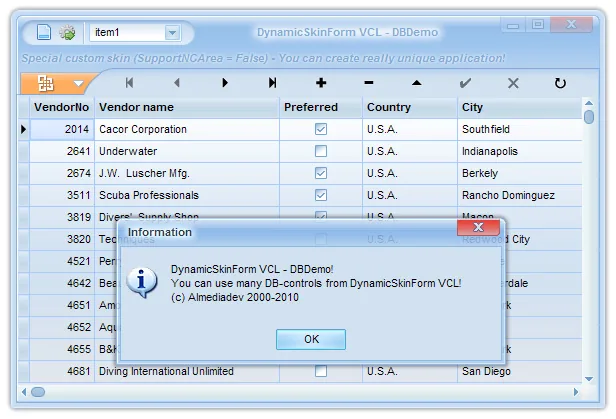
Task: Uncheck Preferred for Cacor Corporation
Action: [321, 129]
